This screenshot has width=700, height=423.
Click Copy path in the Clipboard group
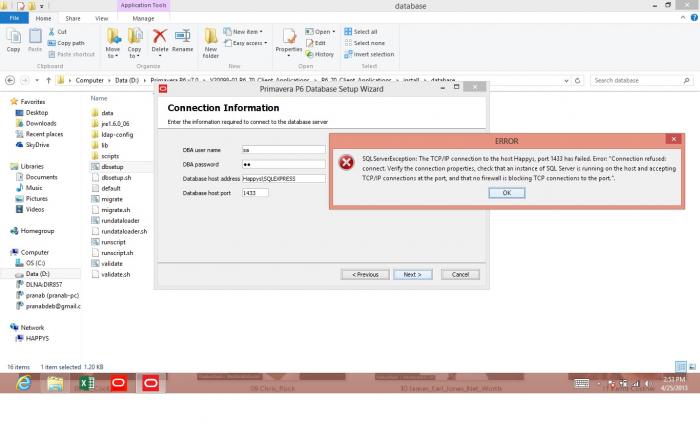[66, 43]
